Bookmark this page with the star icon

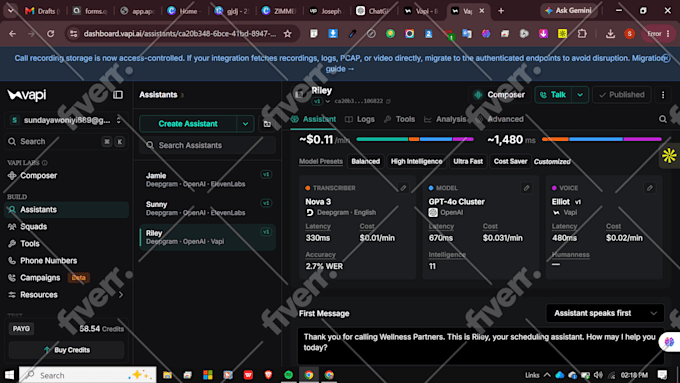pyautogui.click(x=288, y=33)
